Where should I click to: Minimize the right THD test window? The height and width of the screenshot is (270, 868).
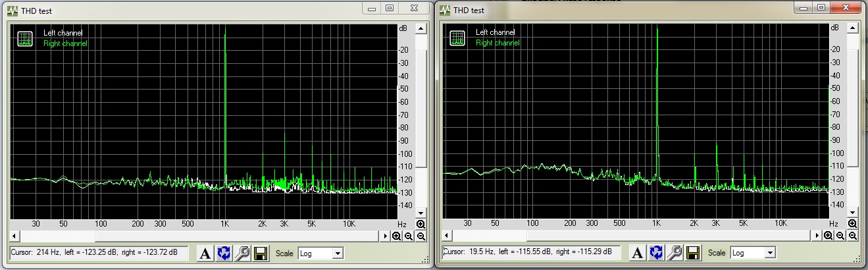(x=804, y=7)
